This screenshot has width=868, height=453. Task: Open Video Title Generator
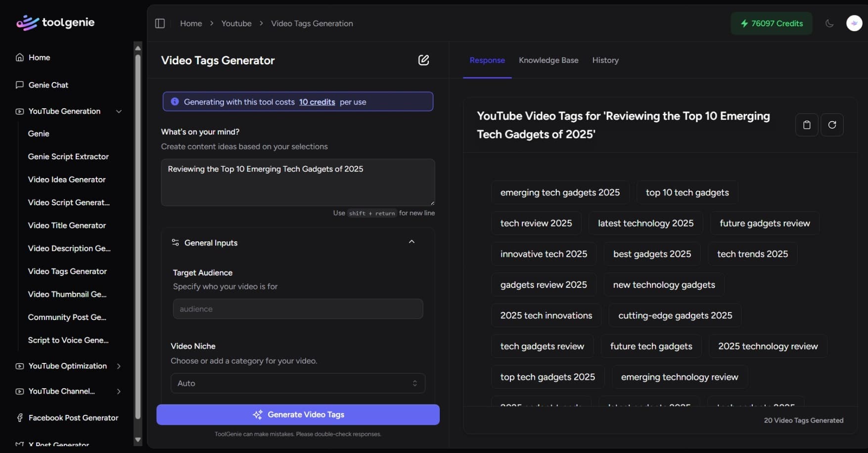(67, 226)
